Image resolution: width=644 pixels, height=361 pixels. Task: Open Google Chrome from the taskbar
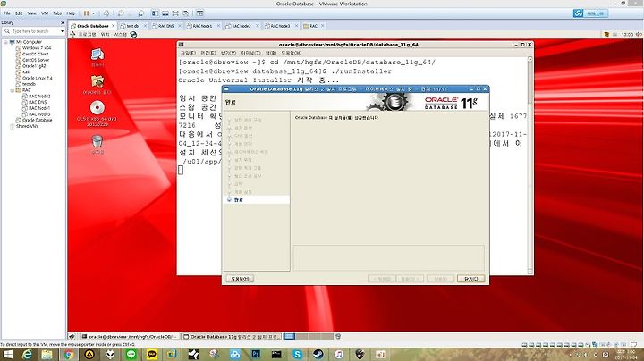69,354
